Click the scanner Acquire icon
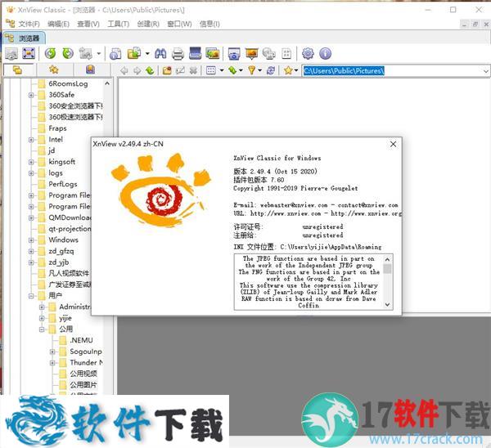491x448 pixels. 195,53
